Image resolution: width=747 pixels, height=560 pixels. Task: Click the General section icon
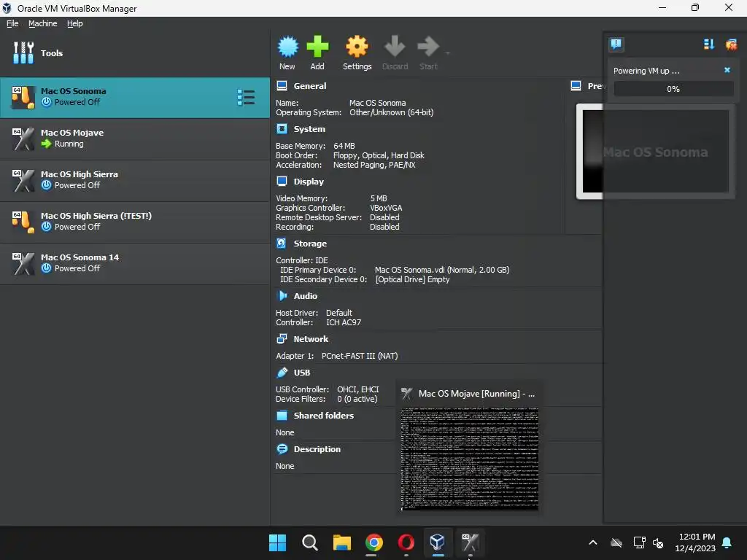282,86
